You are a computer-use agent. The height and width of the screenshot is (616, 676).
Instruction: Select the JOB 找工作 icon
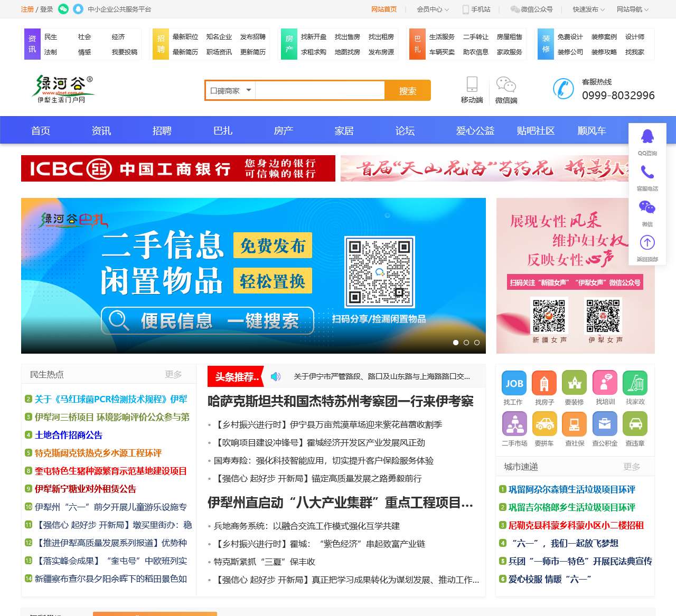click(x=514, y=383)
